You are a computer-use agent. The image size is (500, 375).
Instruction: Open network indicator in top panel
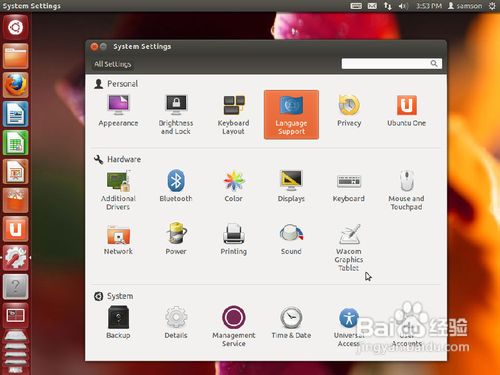(387, 6)
